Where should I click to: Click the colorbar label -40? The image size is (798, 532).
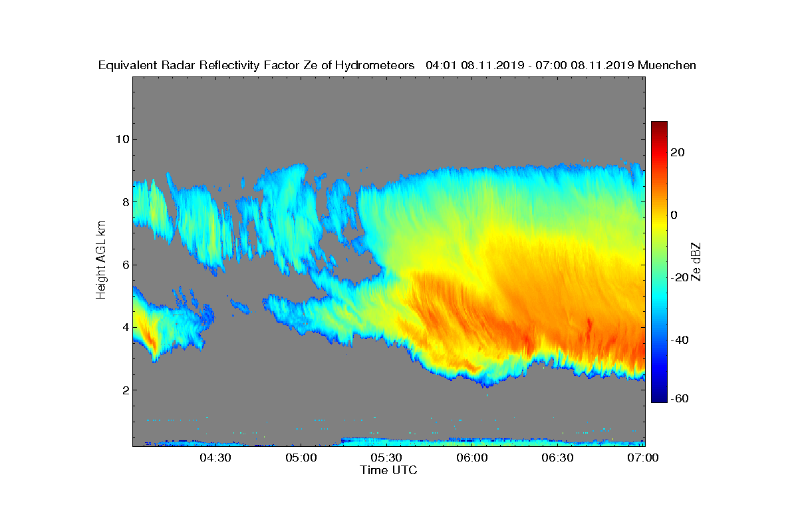680,340
